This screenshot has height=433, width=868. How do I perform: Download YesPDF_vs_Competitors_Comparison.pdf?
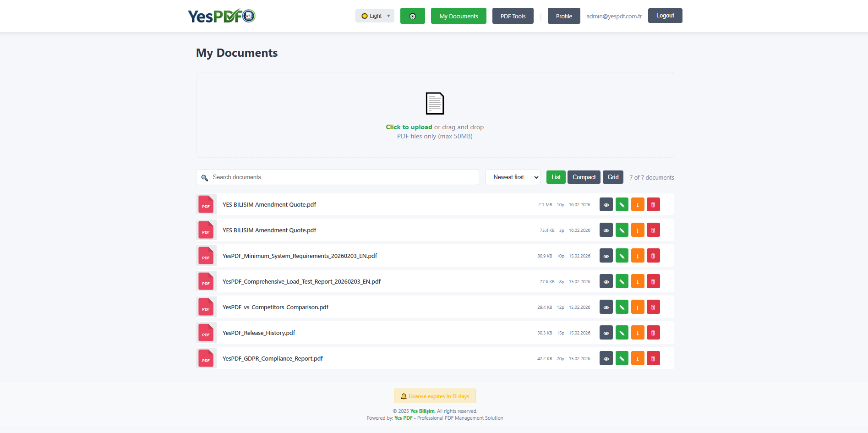[637, 307]
